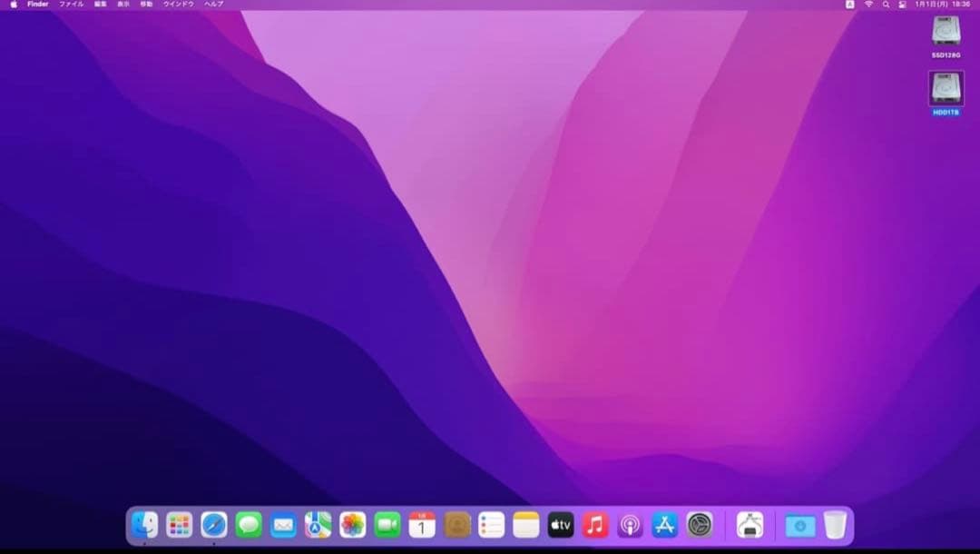This screenshot has width=980, height=554.
Task: Open the Apple menu
Action: point(14,5)
